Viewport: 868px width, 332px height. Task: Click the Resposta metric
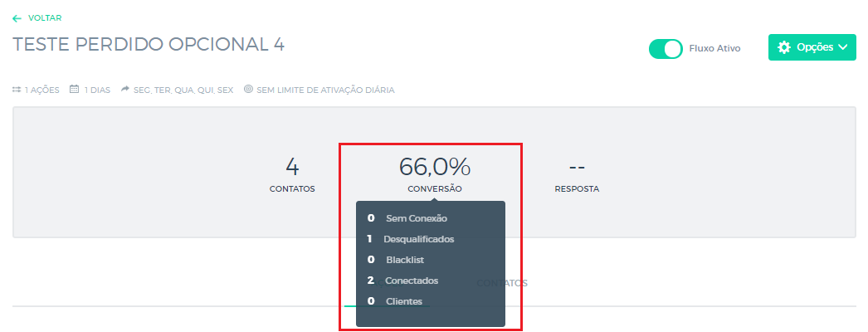[577, 188]
